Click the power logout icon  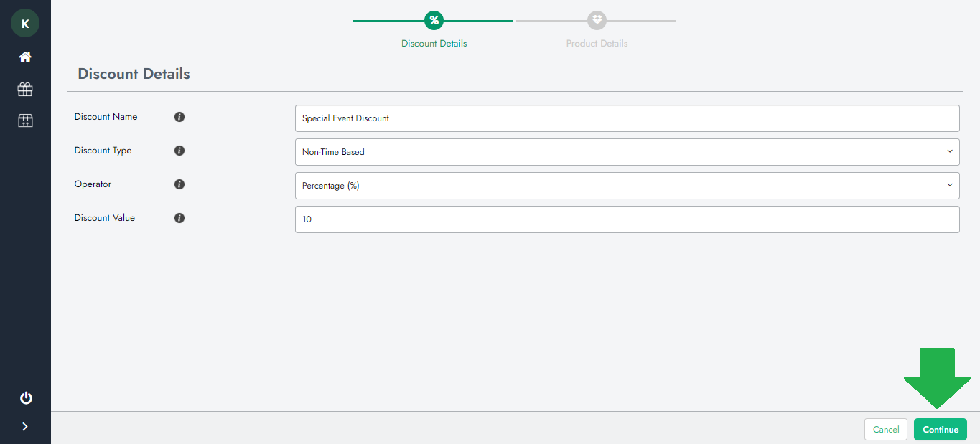coord(26,398)
